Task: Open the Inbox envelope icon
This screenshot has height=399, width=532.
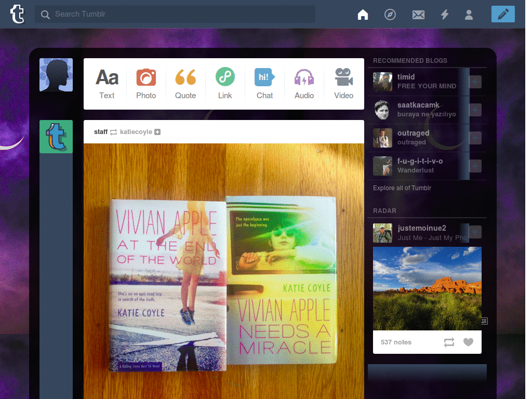Action: point(418,15)
